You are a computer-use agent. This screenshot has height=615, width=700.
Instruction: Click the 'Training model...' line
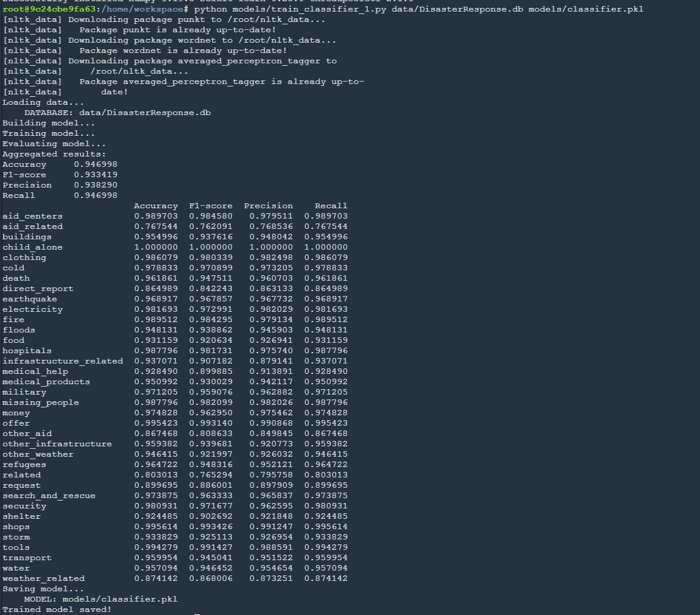click(48, 133)
